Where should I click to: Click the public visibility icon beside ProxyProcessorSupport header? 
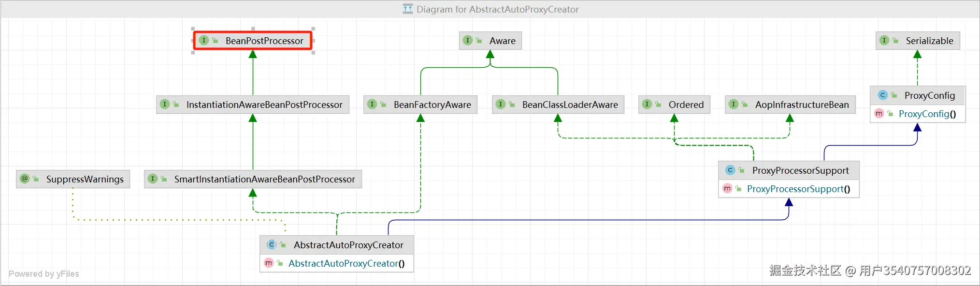tap(742, 170)
